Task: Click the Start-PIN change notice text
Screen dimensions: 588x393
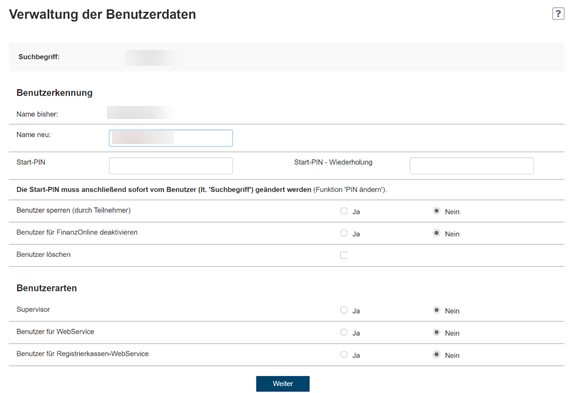Action: [201, 190]
